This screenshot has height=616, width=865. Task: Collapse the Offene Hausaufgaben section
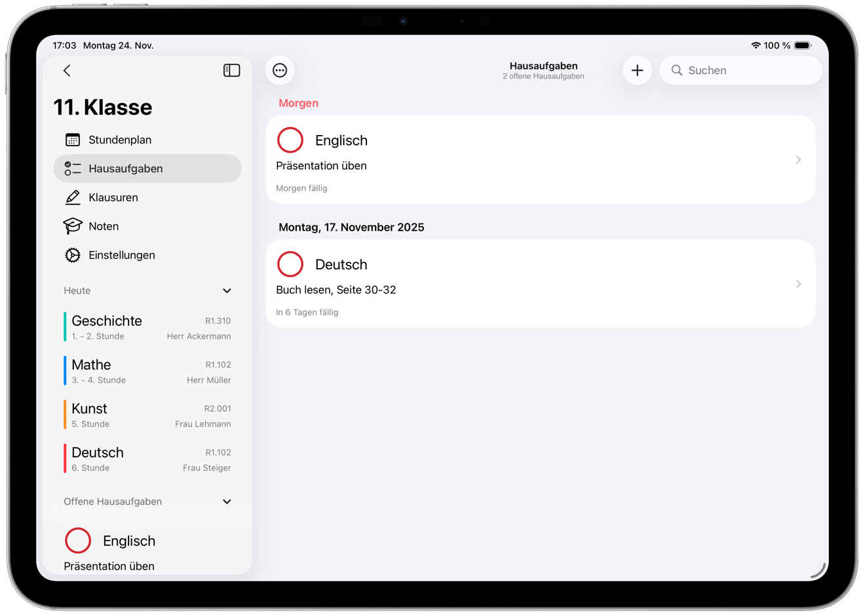click(x=227, y=502)
